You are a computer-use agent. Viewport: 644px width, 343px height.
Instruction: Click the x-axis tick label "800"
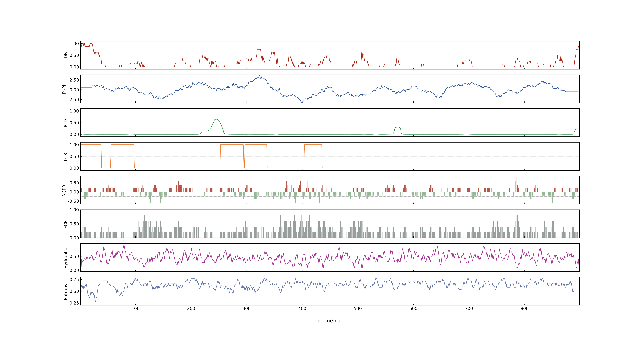(524, 309)
